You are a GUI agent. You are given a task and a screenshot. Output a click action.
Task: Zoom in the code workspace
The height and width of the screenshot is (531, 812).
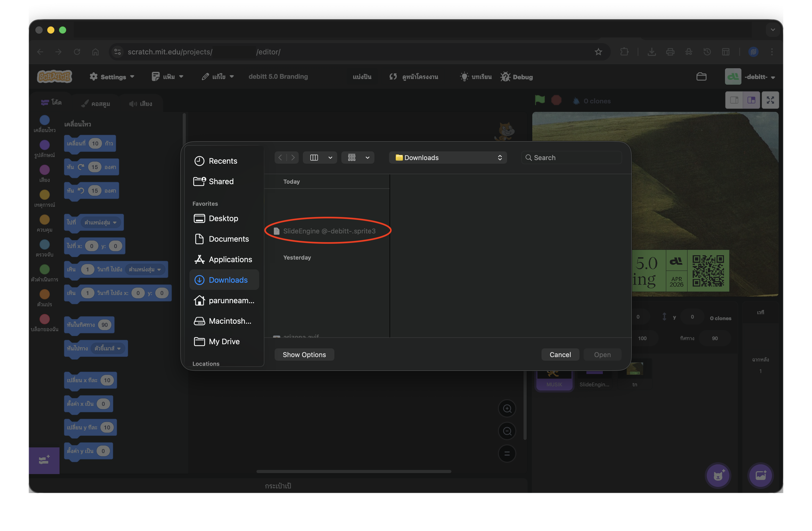tap(507, 408)
